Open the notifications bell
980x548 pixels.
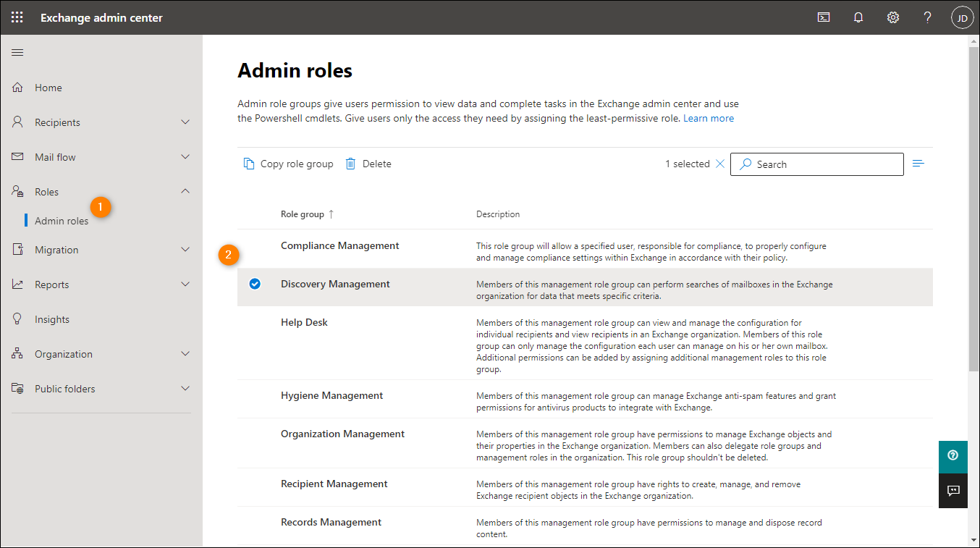(858, 17)
